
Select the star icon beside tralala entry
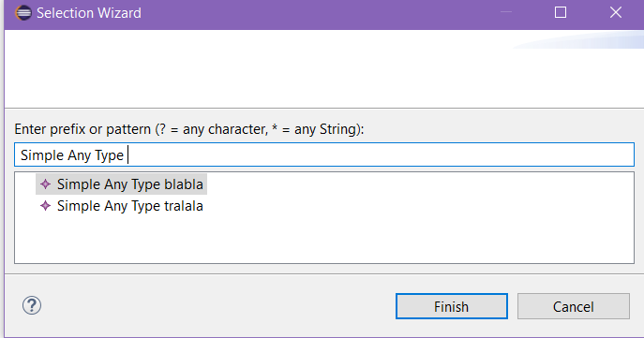pyautogui.click(x=45, y=205)
